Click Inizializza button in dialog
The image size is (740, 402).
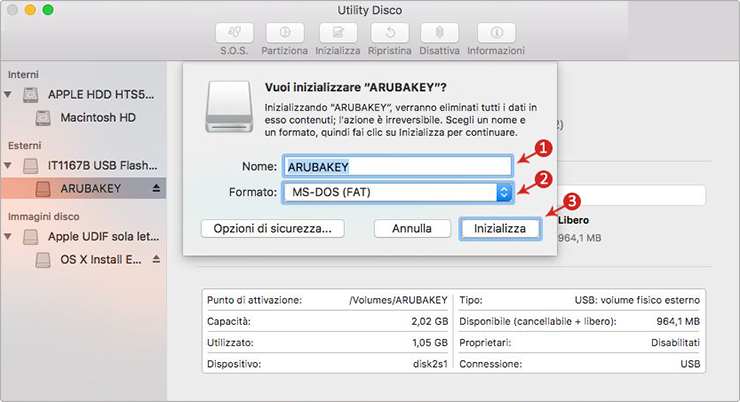[x=500, y=229]
